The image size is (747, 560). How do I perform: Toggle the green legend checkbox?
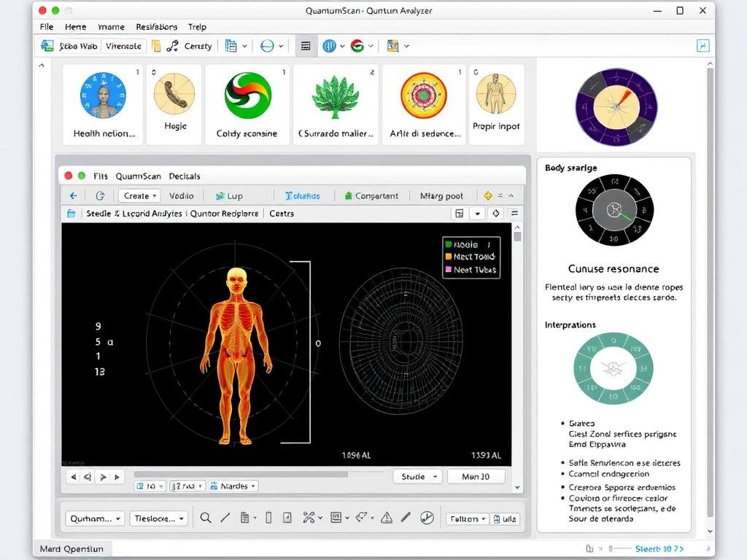coord(449,245)
